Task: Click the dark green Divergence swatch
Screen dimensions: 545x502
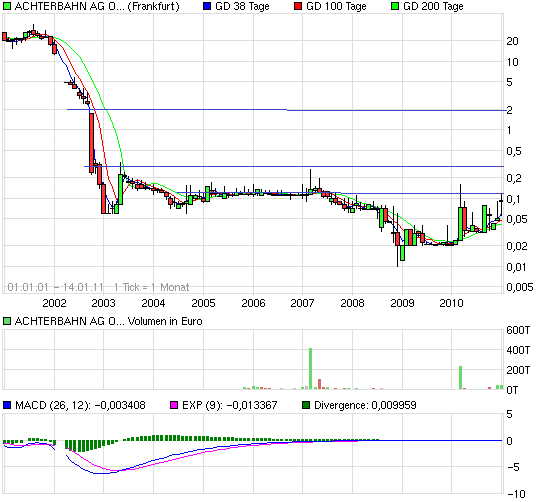Action: point(306,405)
